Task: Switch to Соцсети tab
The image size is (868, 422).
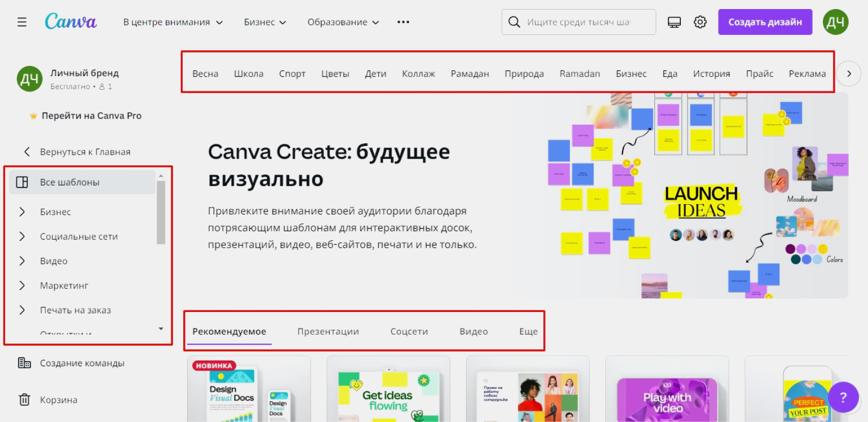Action: point(409,331)
